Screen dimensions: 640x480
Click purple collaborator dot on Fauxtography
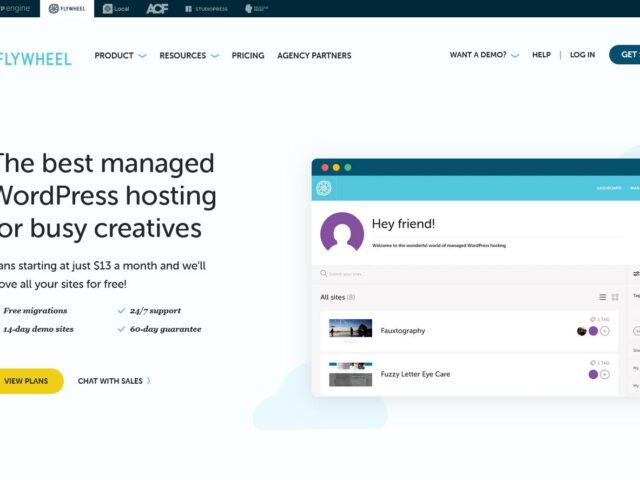(x=593, y=331)
